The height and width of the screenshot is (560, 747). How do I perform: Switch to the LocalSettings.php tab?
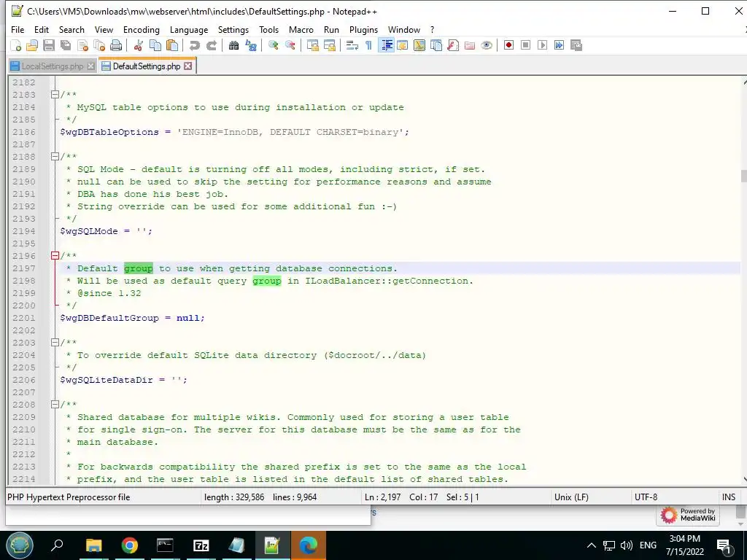(x=53, y=66)
